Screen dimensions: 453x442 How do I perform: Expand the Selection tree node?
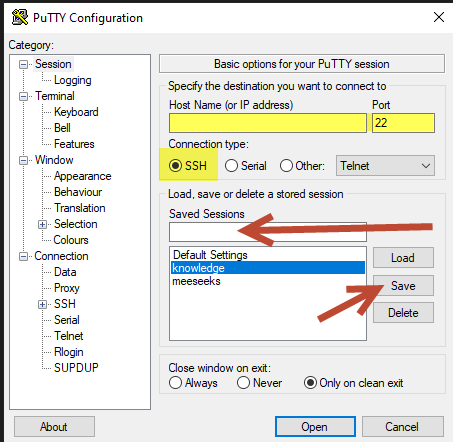click(42, 224)
